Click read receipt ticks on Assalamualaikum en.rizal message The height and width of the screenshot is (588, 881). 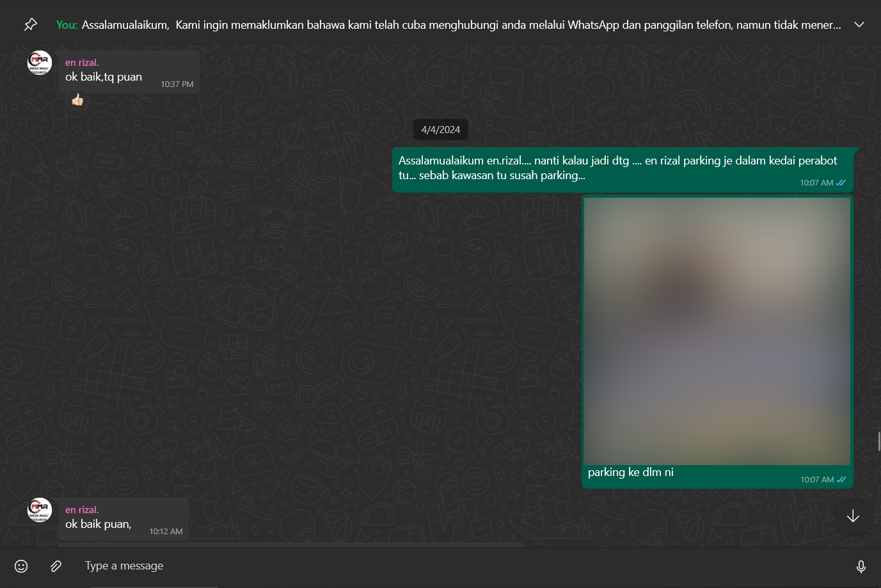coord(841,183)
